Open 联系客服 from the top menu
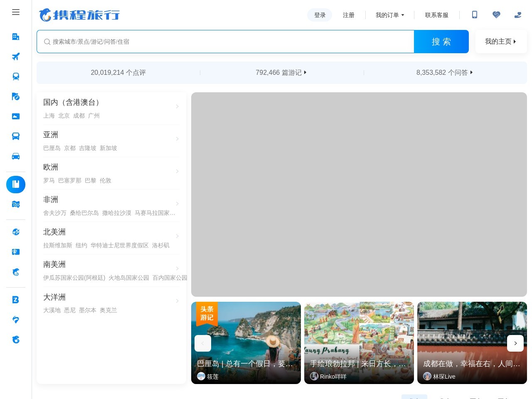 437,15
